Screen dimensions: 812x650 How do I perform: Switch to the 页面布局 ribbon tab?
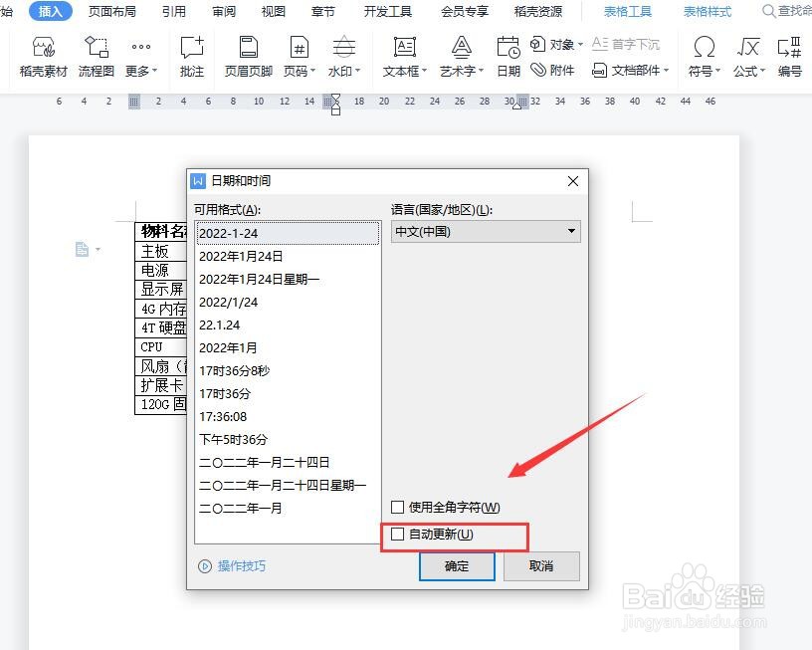tap(112, 12)
